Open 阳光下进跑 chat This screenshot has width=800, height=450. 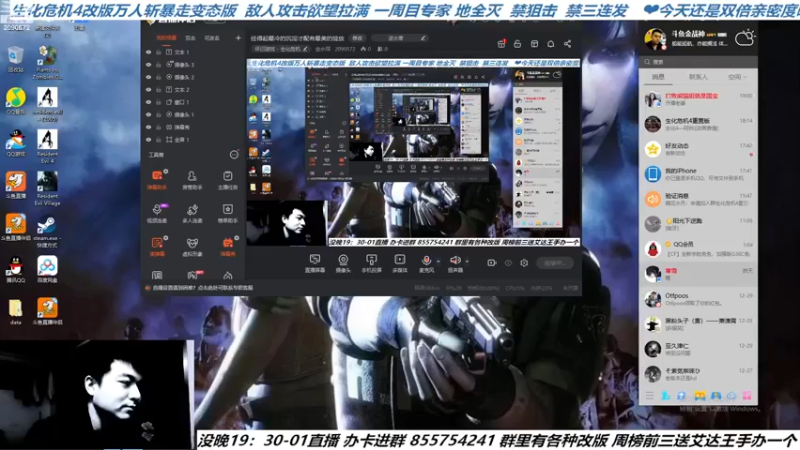698,224
